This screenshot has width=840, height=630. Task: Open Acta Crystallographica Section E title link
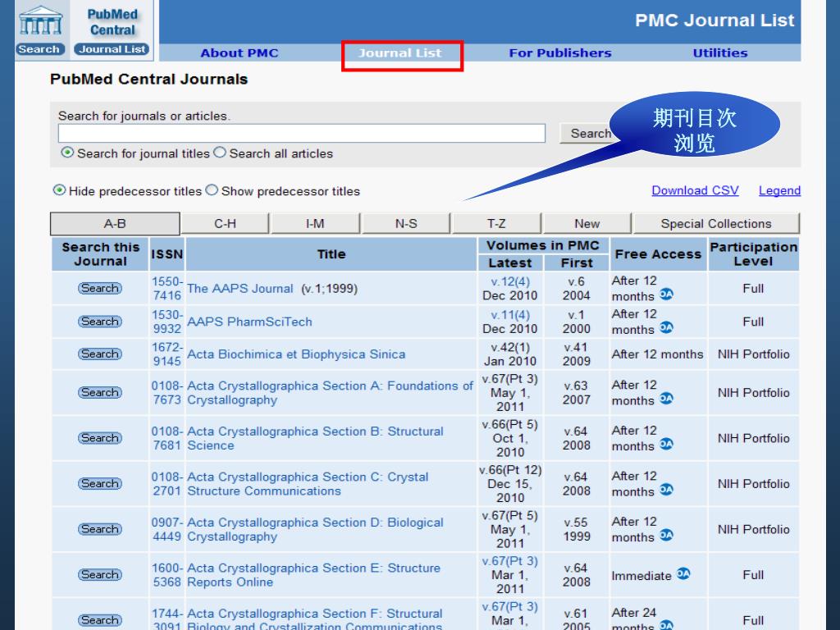tap(313, 575)
